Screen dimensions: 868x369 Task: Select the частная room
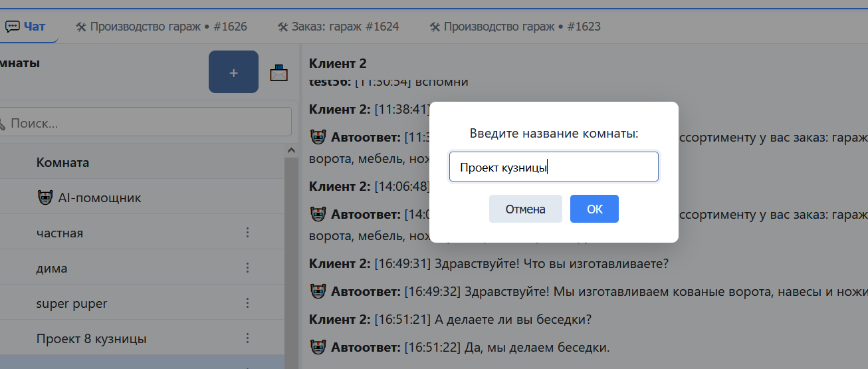142,233
